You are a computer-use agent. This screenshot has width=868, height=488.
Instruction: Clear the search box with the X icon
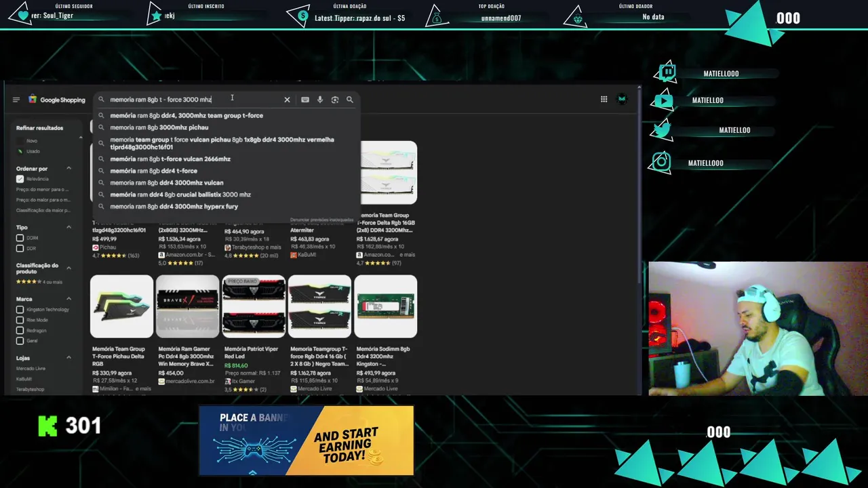(287, 100)
